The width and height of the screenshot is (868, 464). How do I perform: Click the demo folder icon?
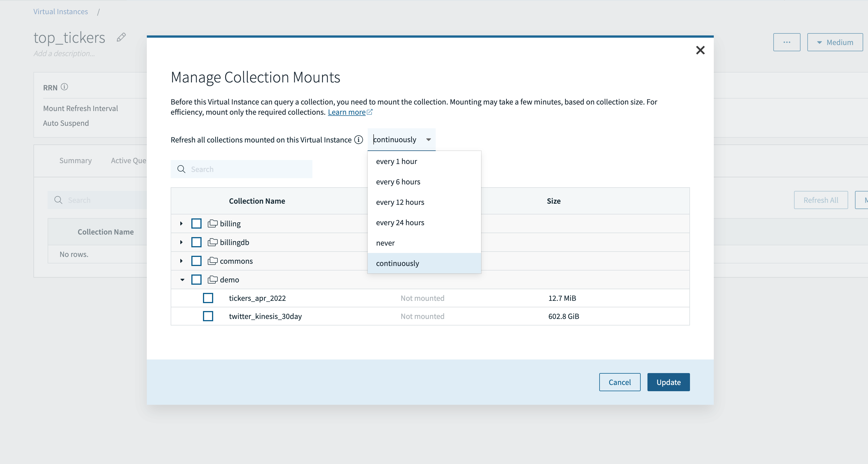click(212, 280)
